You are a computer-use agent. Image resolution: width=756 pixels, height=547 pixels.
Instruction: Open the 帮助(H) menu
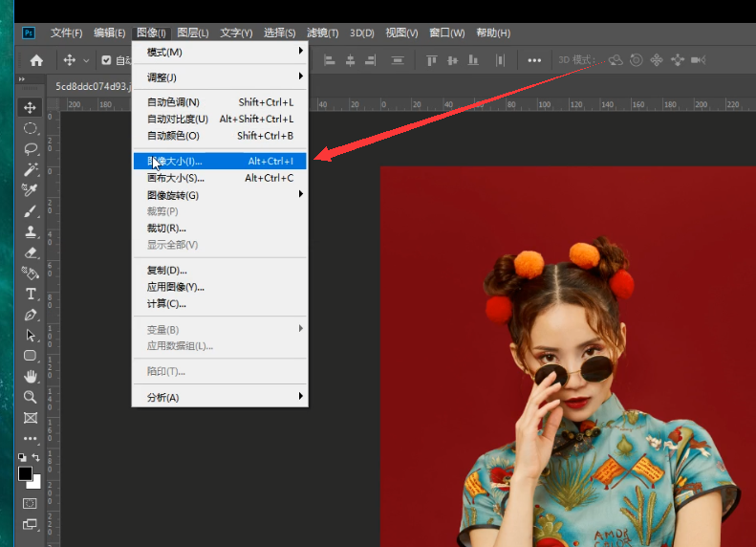click(493, 33)
